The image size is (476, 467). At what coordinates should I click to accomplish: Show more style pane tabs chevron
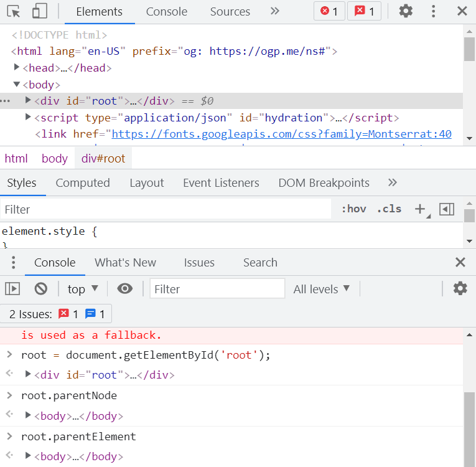[393, 182]
